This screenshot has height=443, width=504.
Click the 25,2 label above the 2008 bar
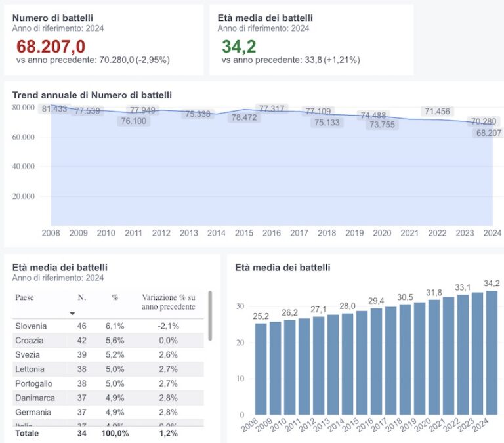(261, 316)
